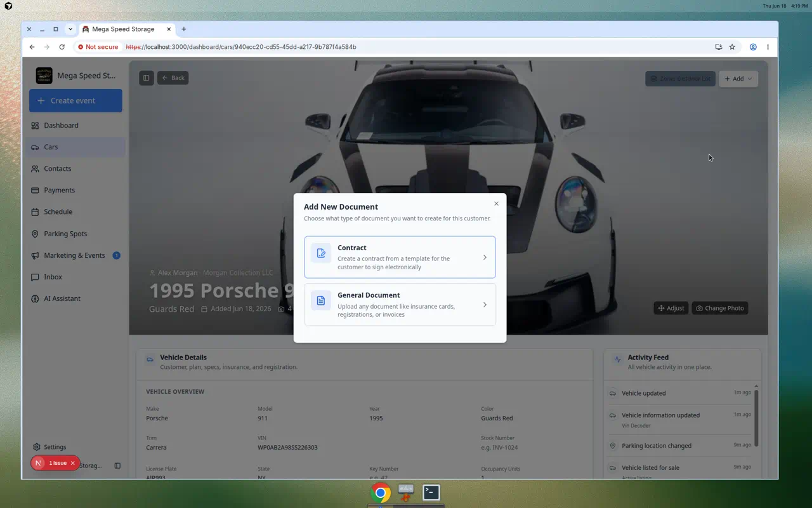Screen dimensions: 812x508
Task: Click the Change Photo button
Action: [x=720, y=308]
